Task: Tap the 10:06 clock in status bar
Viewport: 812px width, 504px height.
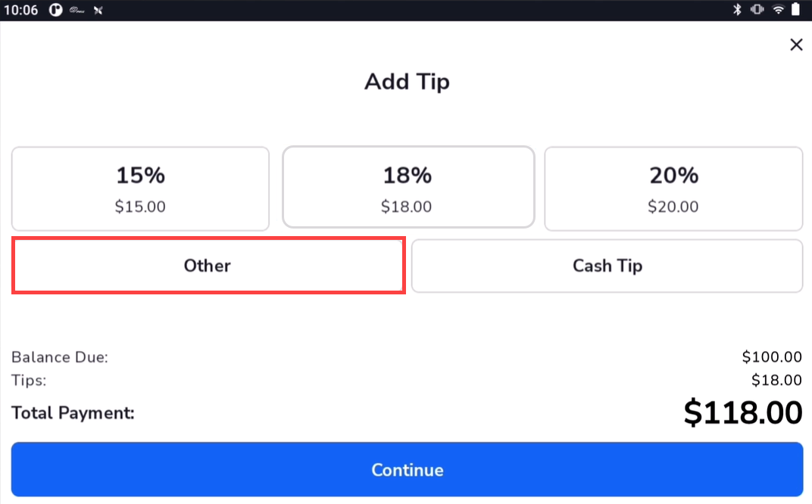Action: click(x=20, y=11)
